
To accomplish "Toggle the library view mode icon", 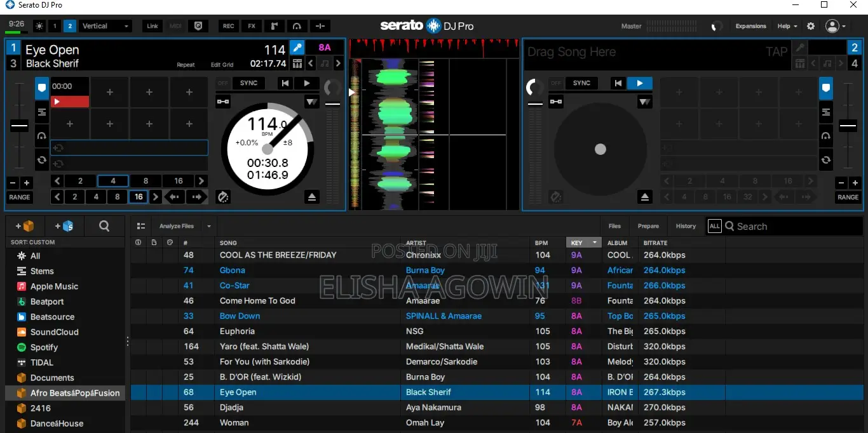I will (x=141, y=226).
